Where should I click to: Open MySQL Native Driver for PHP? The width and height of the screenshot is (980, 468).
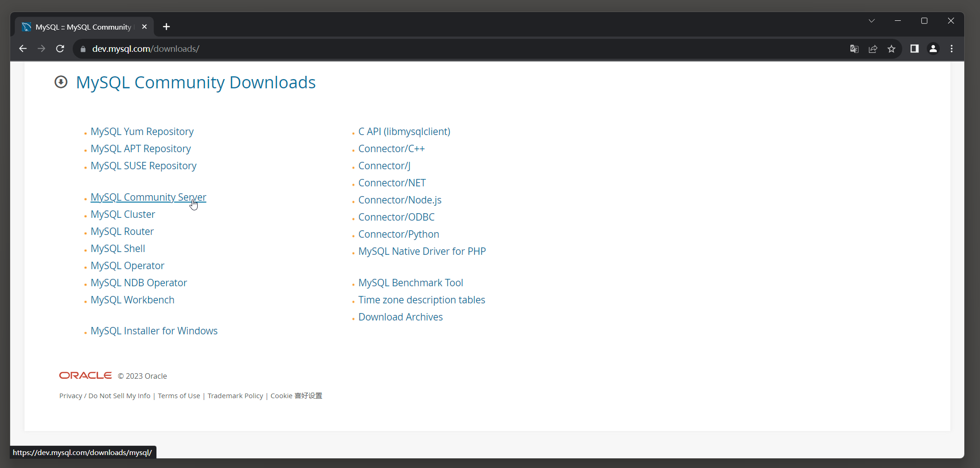[422, 251]
